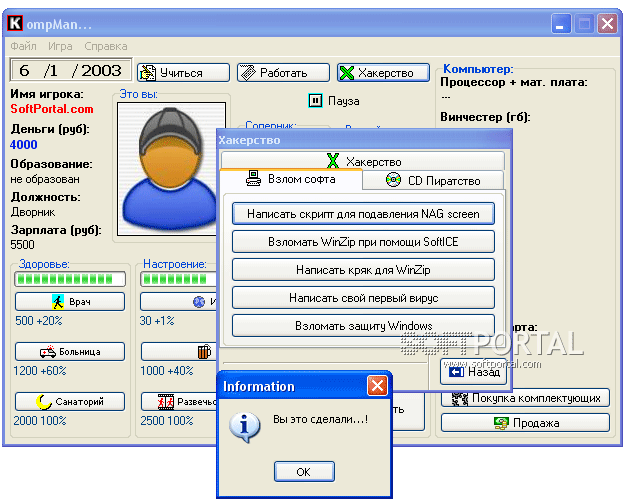Click the money icon on Продажа

click(501, 423)
